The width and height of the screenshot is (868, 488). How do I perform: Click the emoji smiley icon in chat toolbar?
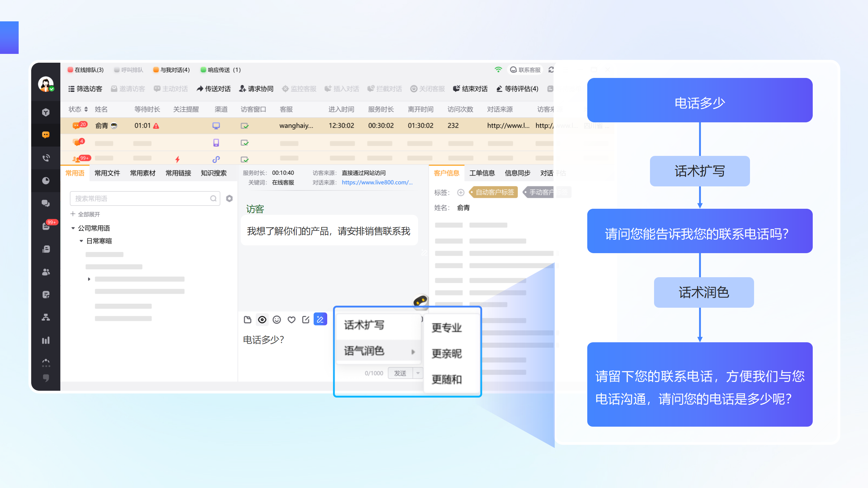[277, 320]
